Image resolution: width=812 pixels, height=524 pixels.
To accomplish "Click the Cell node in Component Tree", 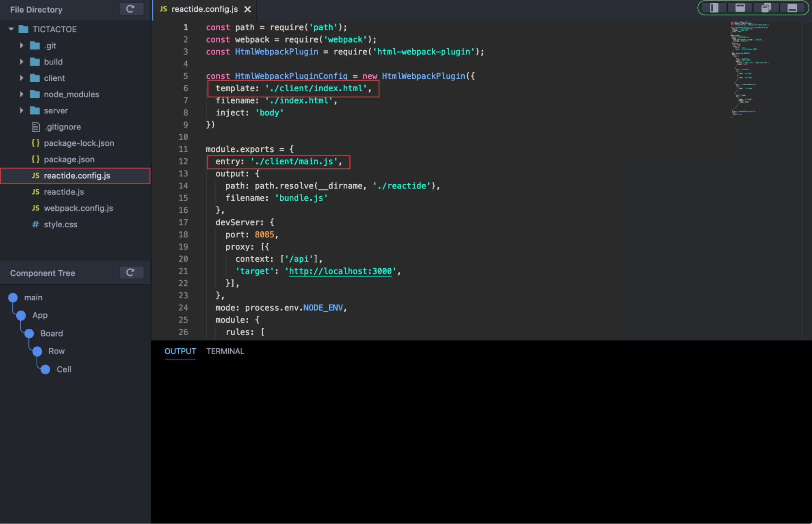I will coord(45,369).
